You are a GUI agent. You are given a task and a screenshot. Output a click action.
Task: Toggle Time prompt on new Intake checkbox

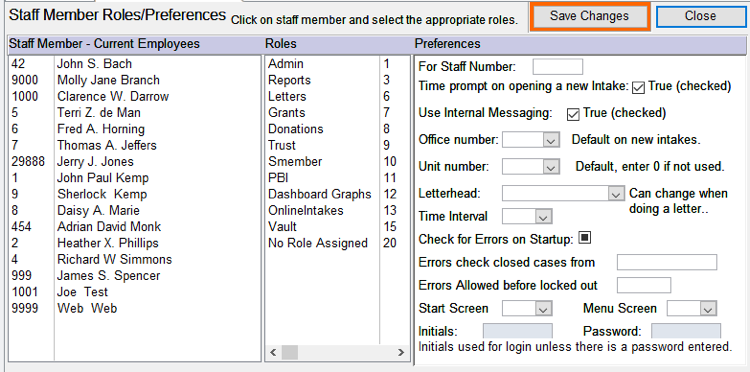click(639, 88)
